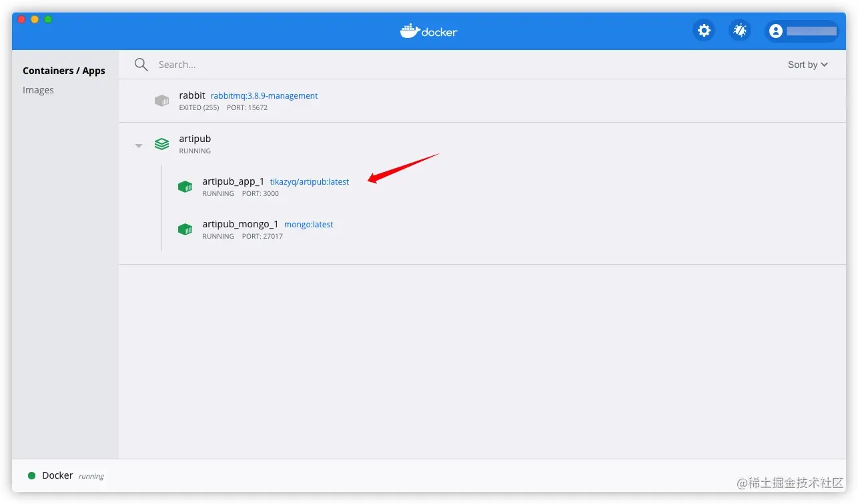Screen dimensions: 858x504
Task: Click the artipub stack icon
Action: (161, 144)
